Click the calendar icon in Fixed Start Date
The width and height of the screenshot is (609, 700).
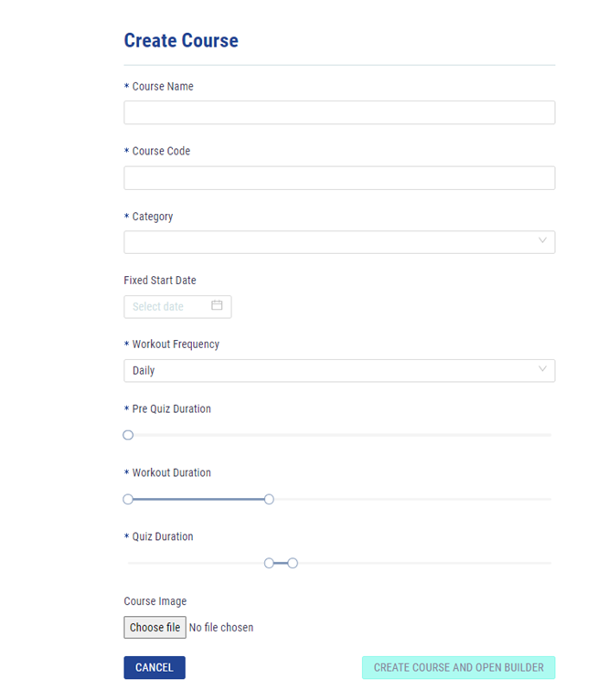tap(217, 305)
